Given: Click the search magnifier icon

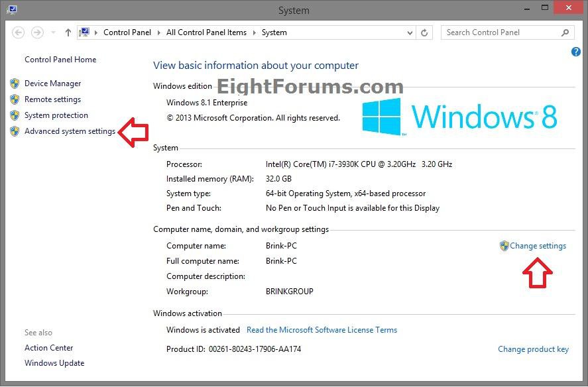Looking at the screenshot, I should [565, 32].
